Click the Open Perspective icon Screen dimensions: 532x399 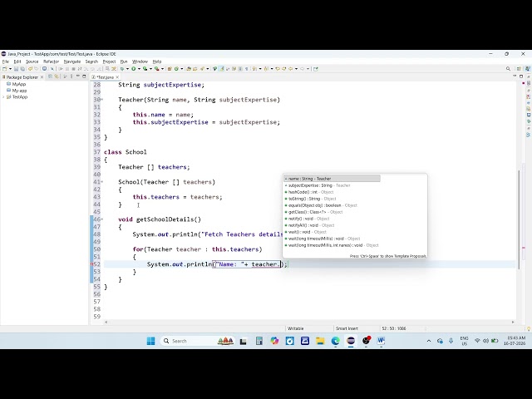[519, 69]
